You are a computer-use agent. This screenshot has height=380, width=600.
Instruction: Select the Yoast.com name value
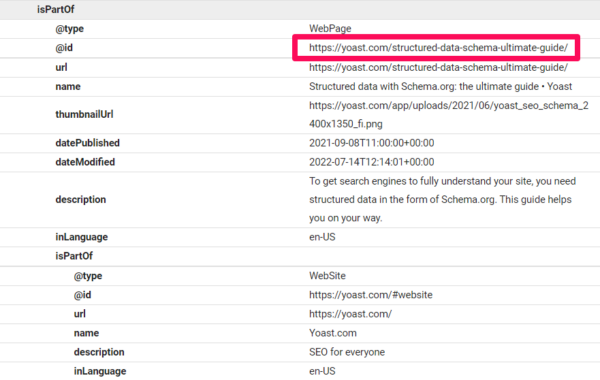pyautogui.click(x=333, y=333)
